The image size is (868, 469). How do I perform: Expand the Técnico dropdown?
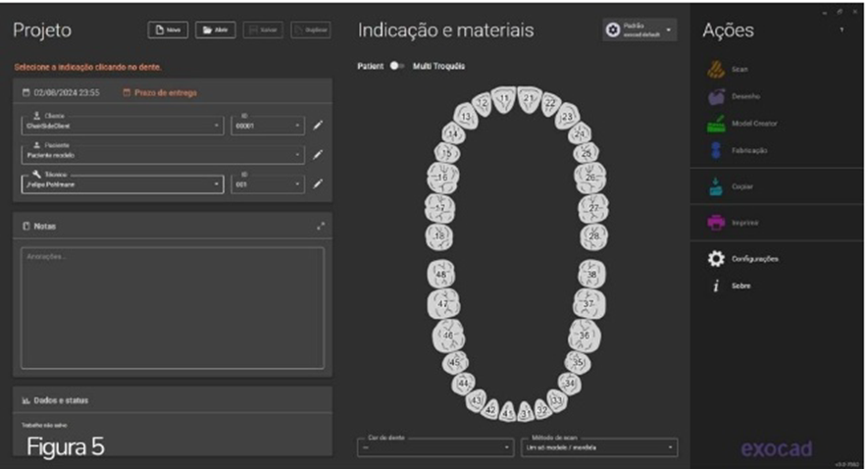(122, 183)
